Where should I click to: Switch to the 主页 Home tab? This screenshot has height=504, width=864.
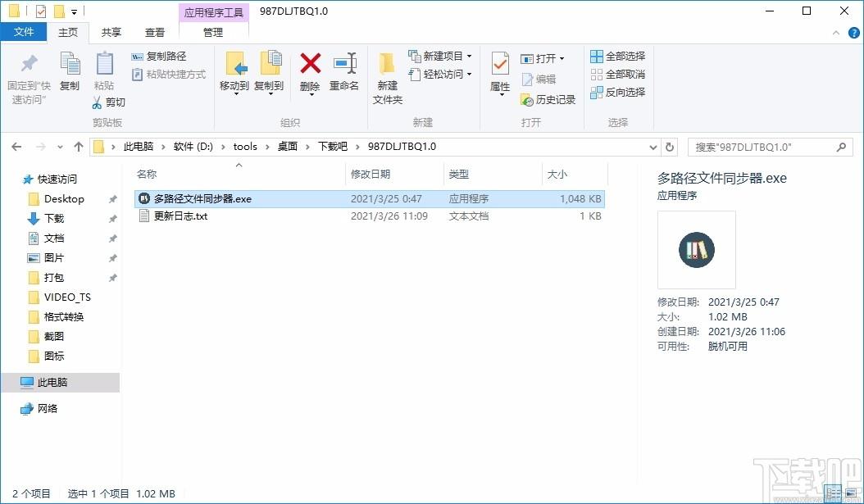click(68, 33)
